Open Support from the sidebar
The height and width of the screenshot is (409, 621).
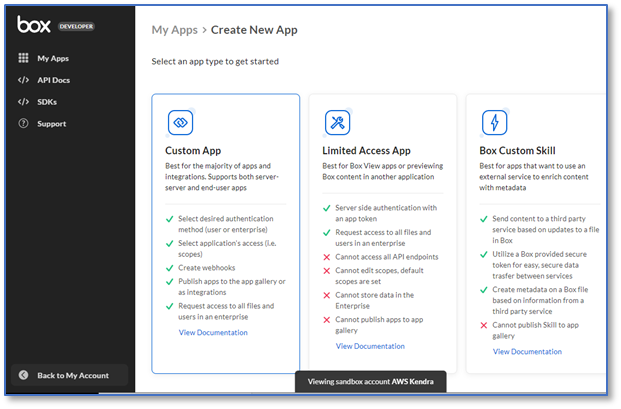pyautogui.click(x=51, y=124)
